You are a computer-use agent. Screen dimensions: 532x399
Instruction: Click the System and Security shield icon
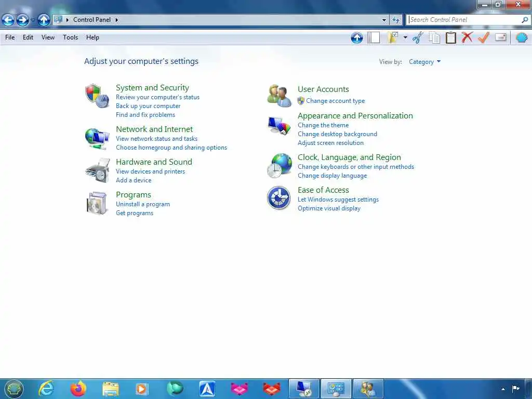coord(97,96)
